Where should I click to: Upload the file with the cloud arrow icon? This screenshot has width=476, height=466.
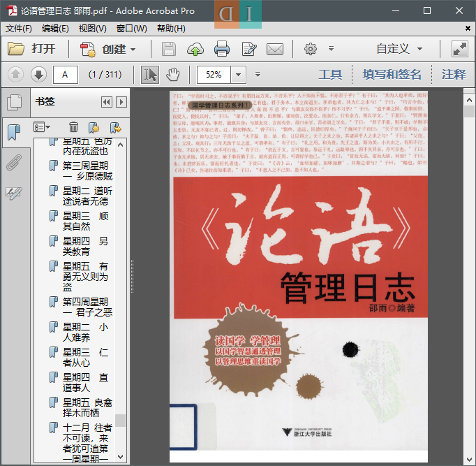coord(195,49)
